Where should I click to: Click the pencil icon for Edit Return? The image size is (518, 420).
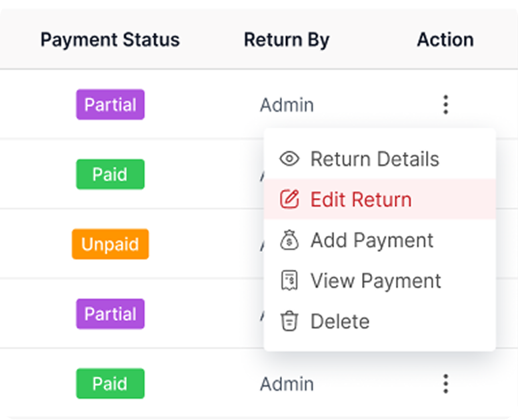[x=289, y=199]
